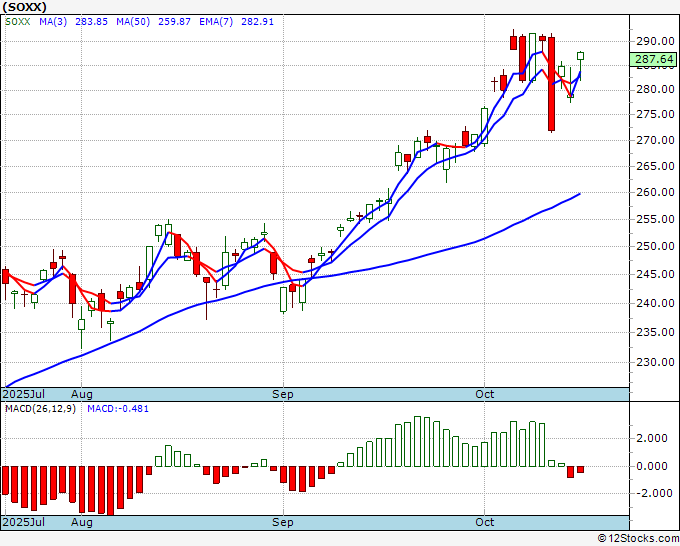680x546 pixels.
Task: Click Oct on the price chart date axis
Action: coord(484,394)
